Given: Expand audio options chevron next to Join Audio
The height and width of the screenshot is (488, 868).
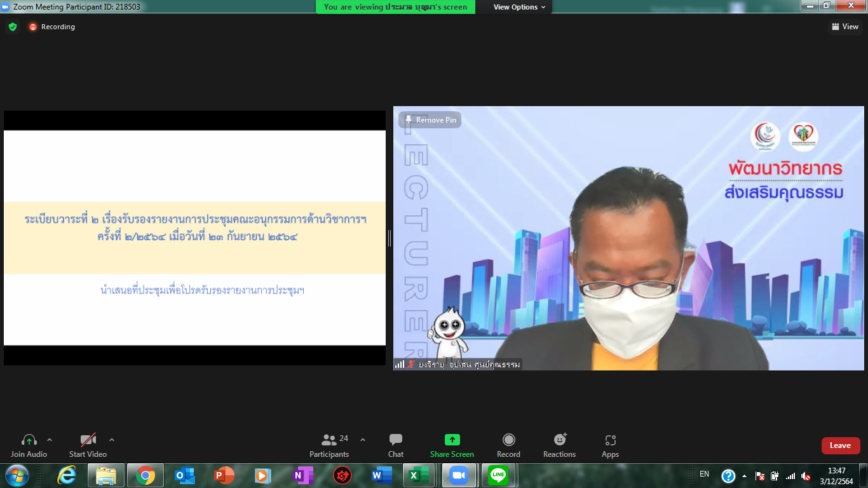Looking at the screenshot, I should [50, 440].
